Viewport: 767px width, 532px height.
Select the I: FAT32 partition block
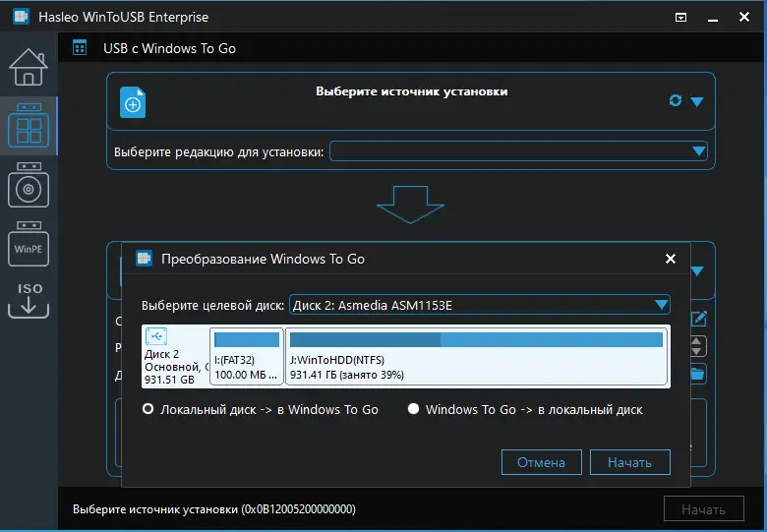click(x=247, y=356)
